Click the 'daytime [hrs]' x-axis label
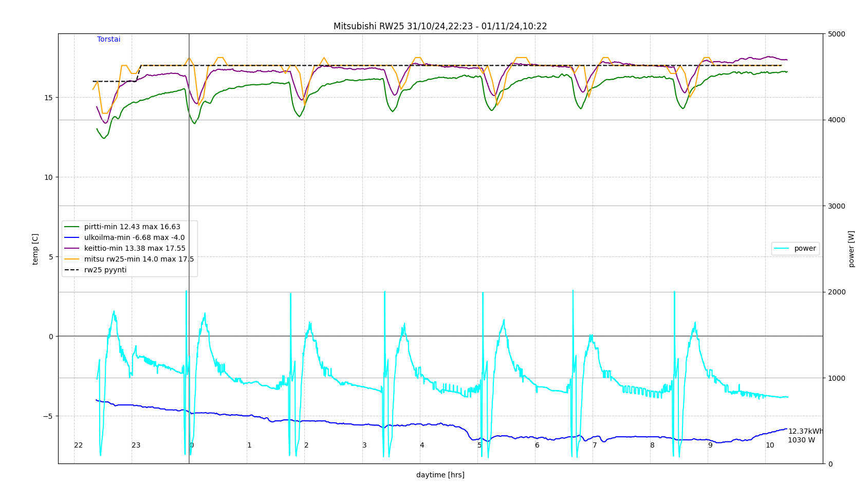This screenshot has height=501, width=868. 440,475
